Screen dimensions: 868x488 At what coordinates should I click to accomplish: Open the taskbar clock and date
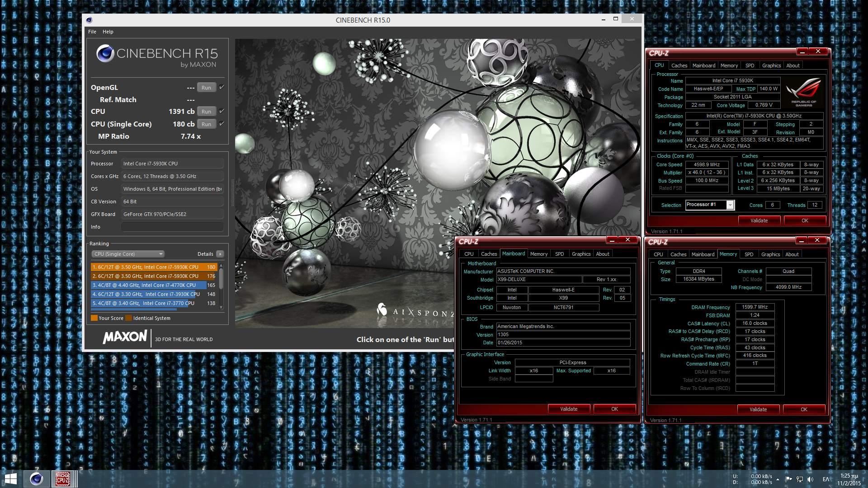tap(849, 479)
